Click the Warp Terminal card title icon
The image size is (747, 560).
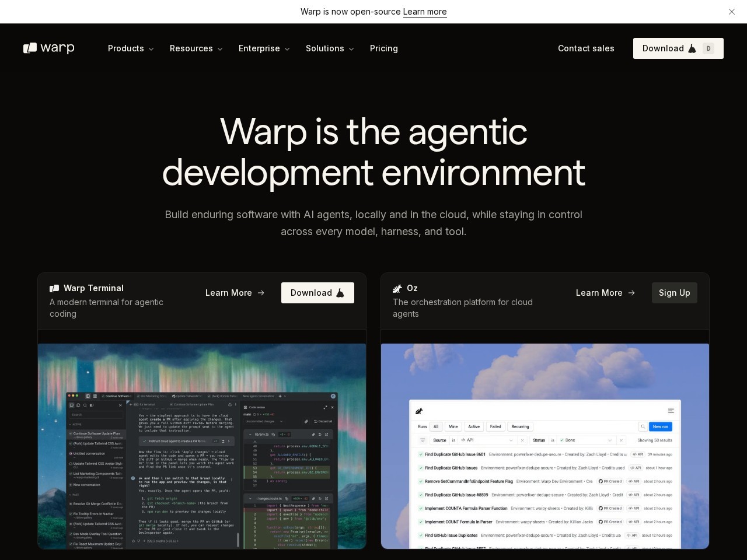pyautogui.click(x=54, y=288)
